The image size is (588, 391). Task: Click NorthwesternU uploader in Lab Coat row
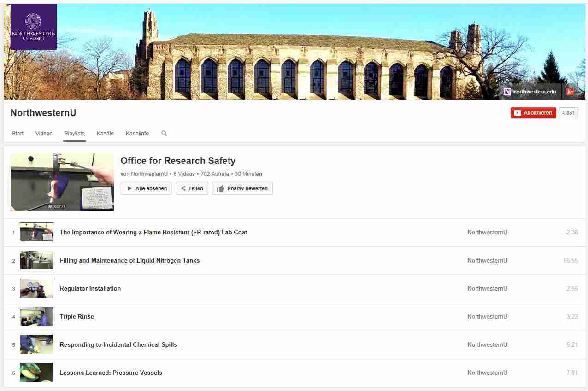(487, 233)
